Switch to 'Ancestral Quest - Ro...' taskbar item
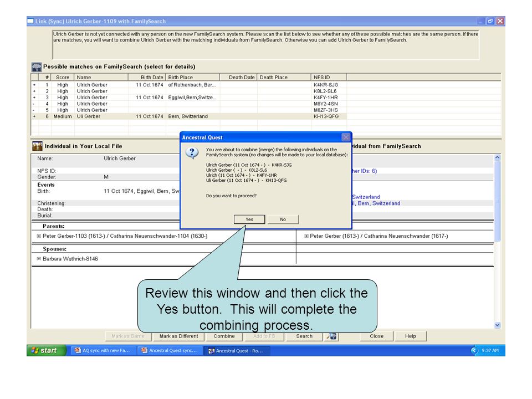The height and width of the screenshot is (399, 532). coord(236,351)
